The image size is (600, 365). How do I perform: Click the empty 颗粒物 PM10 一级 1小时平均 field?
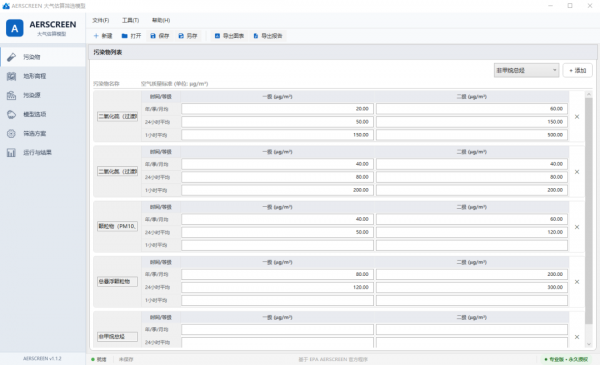pos(277,245)
